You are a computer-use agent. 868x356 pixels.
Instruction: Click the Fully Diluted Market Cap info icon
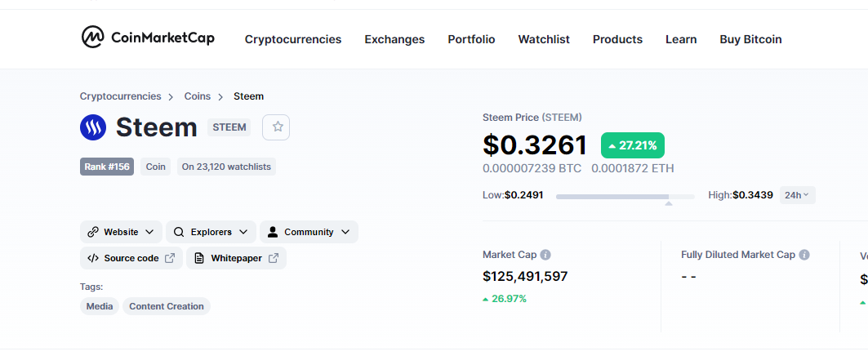coord(804,255)
